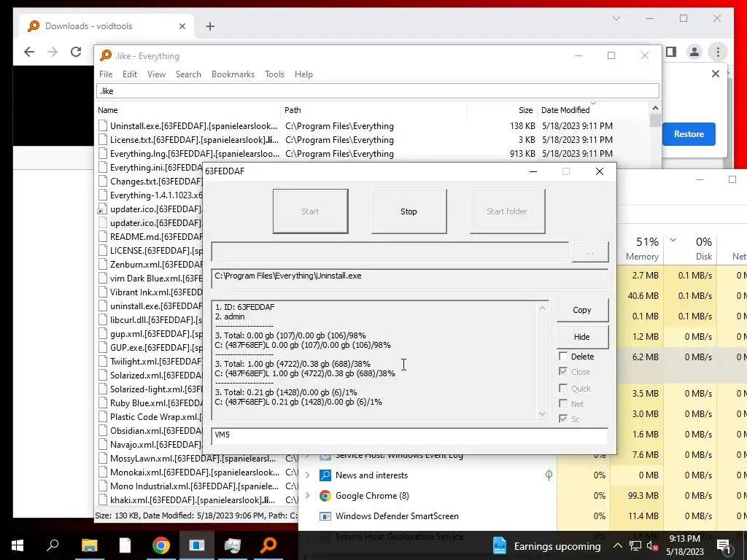Toggle the Chrome side panel icon
This screenshot has height=560, width=747.
(671, 52)
